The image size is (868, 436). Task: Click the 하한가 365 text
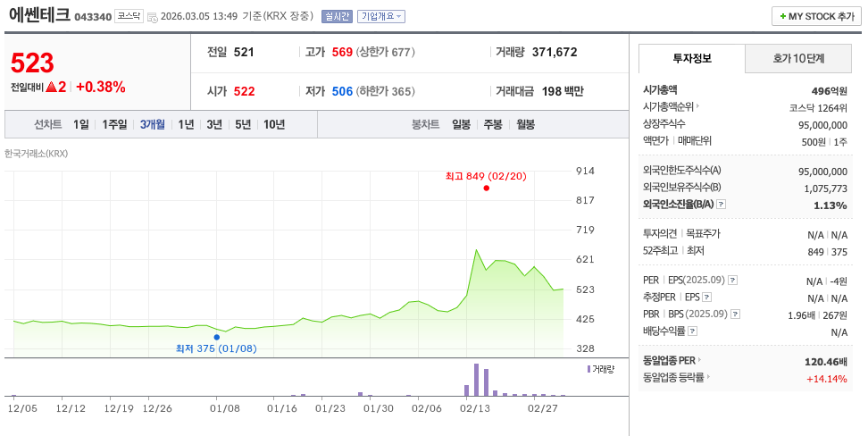385,91
